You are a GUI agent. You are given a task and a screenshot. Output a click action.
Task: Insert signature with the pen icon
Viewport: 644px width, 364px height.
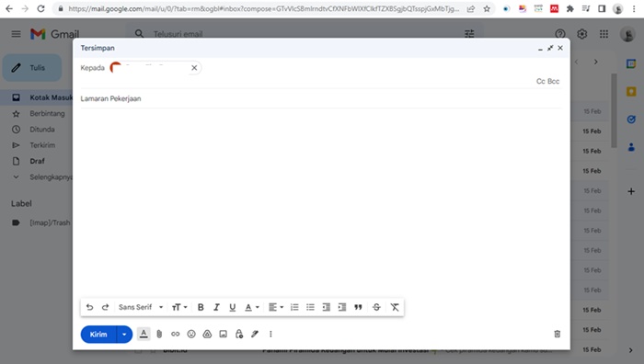255,334
